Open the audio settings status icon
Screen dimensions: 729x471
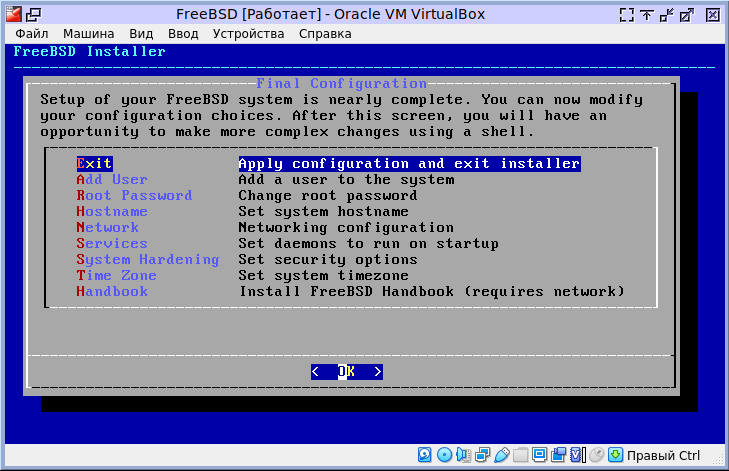(x=464, y=455)
